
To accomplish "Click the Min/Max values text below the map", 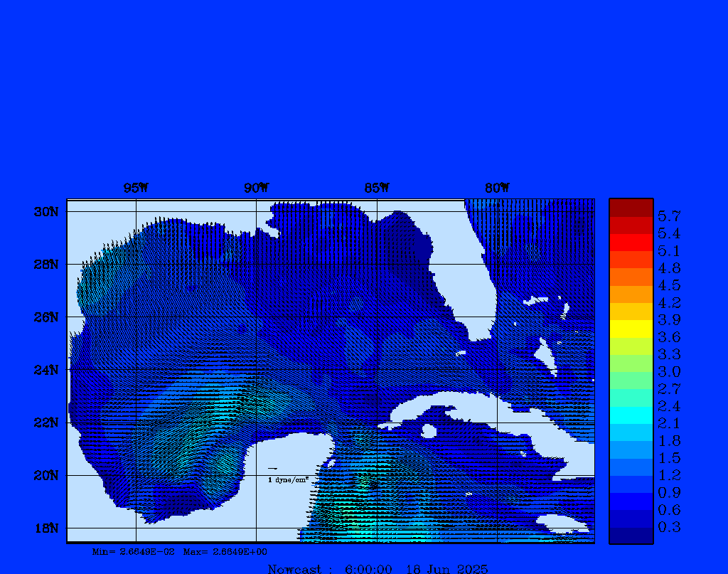I will coord(180,551).
